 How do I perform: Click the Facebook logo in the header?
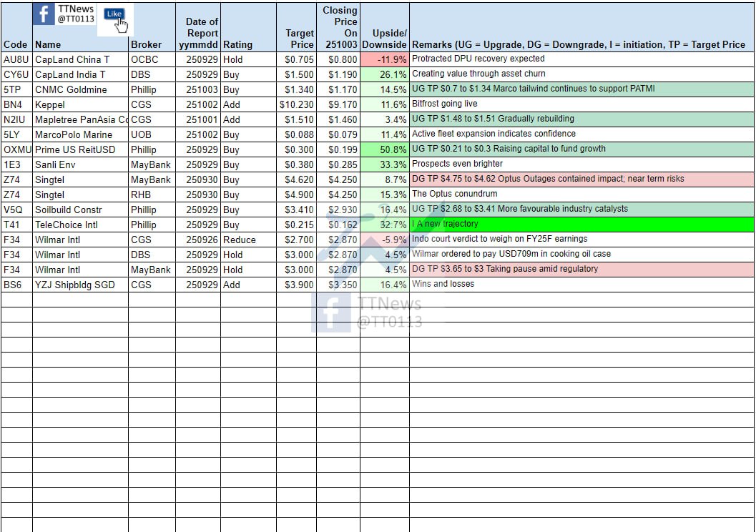pyautogui.click(x=44, y=14)
